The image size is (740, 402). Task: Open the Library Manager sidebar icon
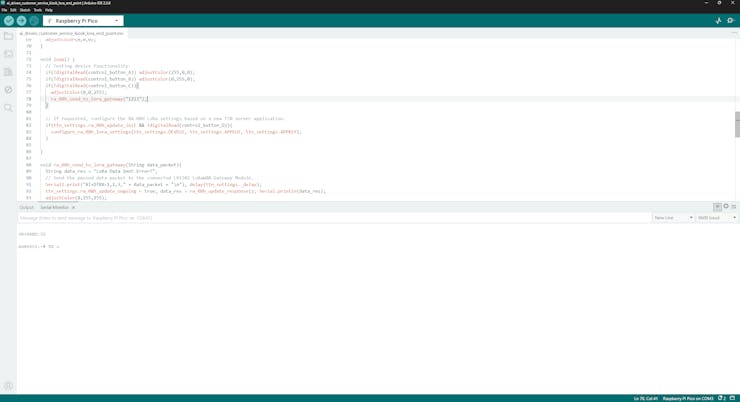pyautogui.click(x=8, y=72)
